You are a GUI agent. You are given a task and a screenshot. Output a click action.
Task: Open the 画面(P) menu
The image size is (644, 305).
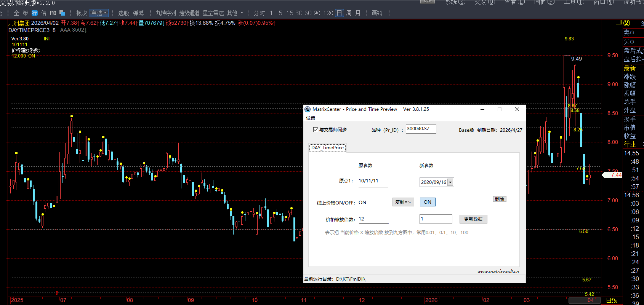[x=544, y=2]
